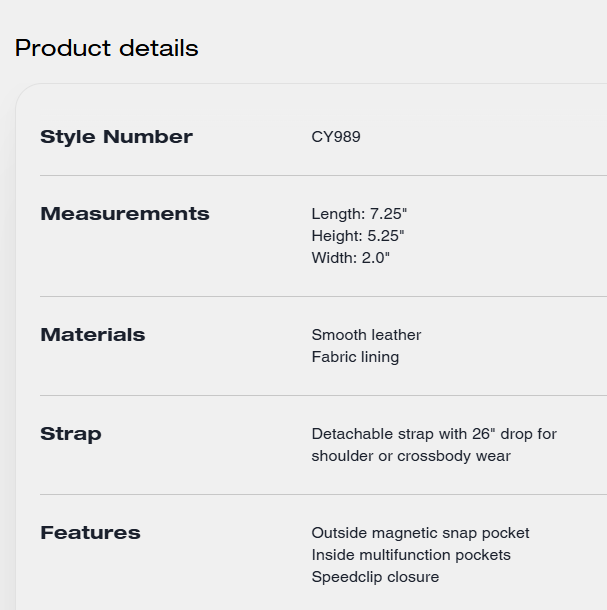Click the Smooth leather text
Screen dimensions: 607x610
pos(366,335)
